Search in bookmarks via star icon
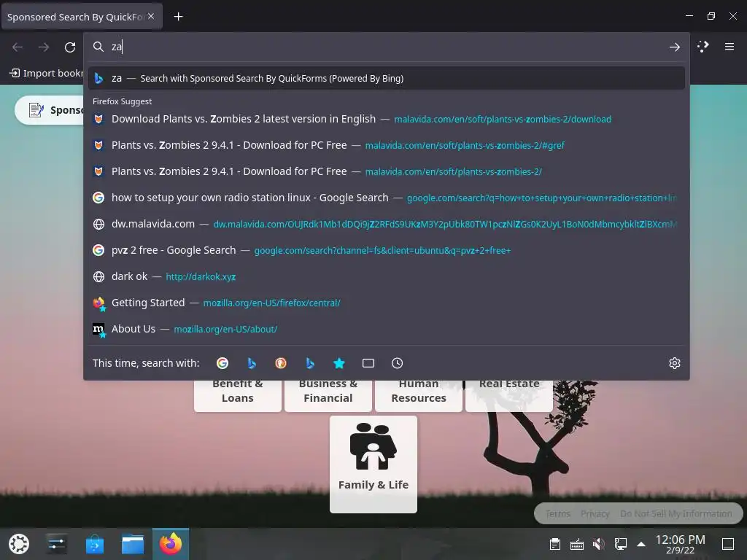The height and width of the screenshot is (560, 747). point(338,363)
